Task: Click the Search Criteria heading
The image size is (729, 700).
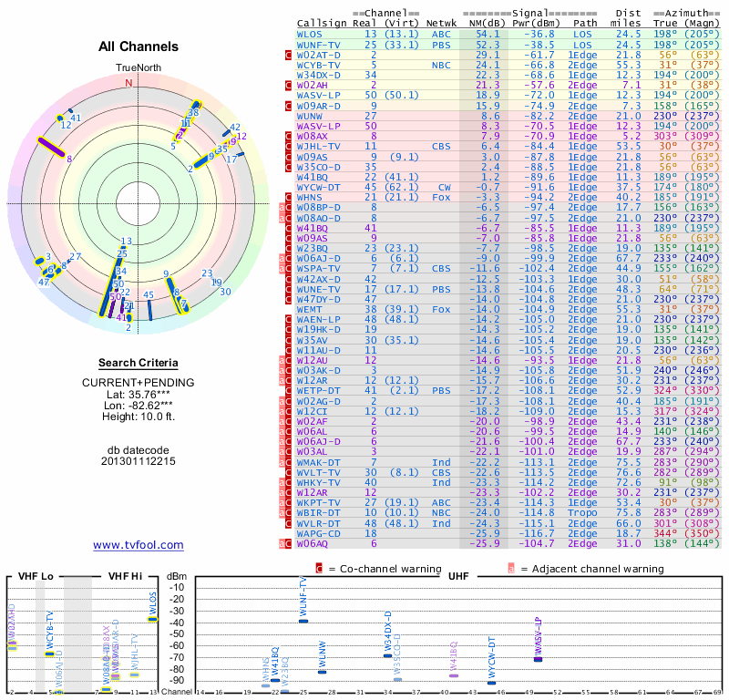Action: pos(139,363)
